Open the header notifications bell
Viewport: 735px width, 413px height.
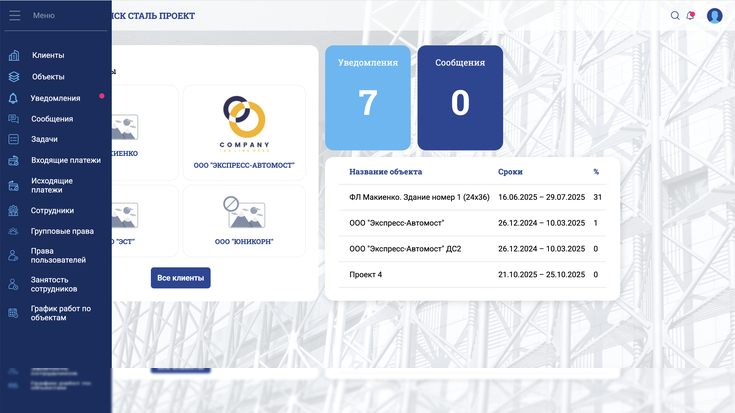690,15
